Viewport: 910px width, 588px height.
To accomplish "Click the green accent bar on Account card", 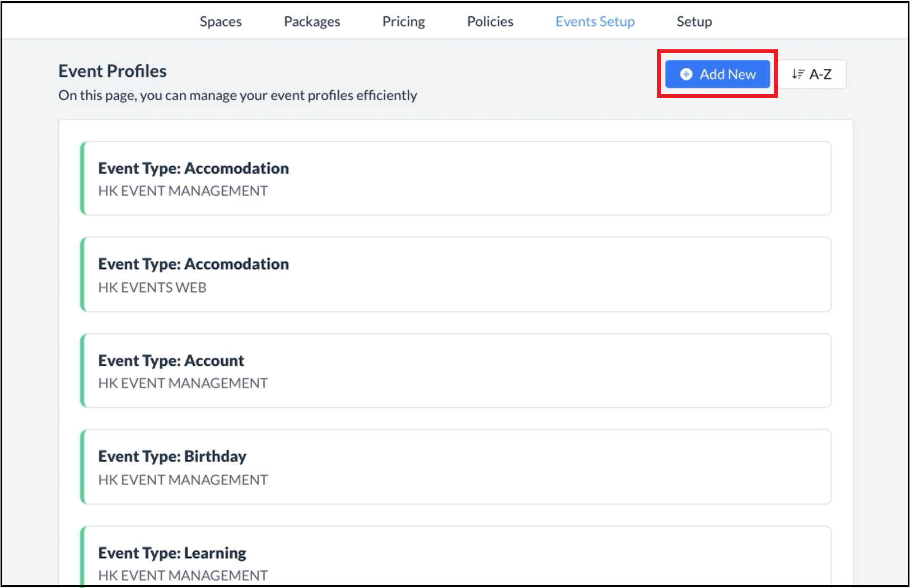I will pyautogui.click(x=83, y=371).
